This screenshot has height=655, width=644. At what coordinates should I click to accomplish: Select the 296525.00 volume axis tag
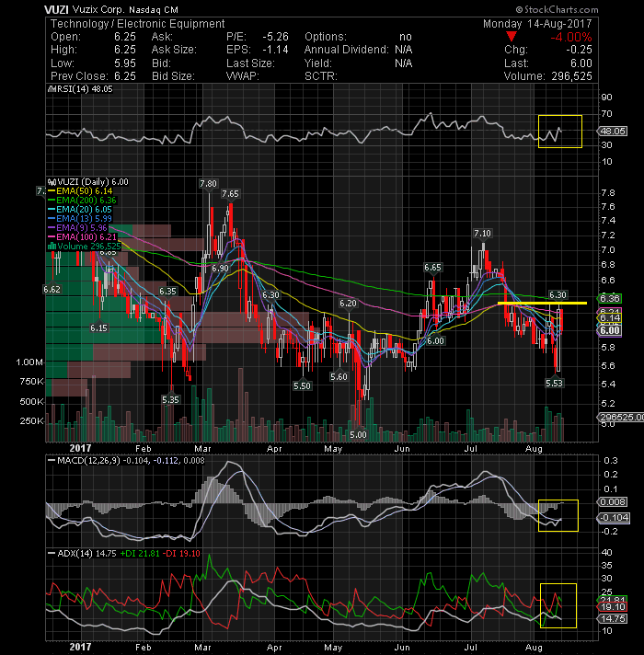click(621, 417)
